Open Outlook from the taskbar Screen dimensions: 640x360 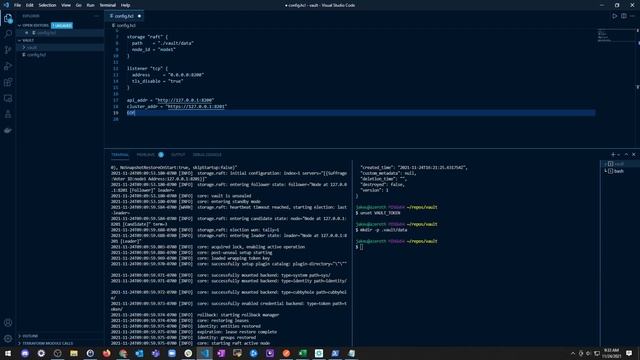pos(139,353)
